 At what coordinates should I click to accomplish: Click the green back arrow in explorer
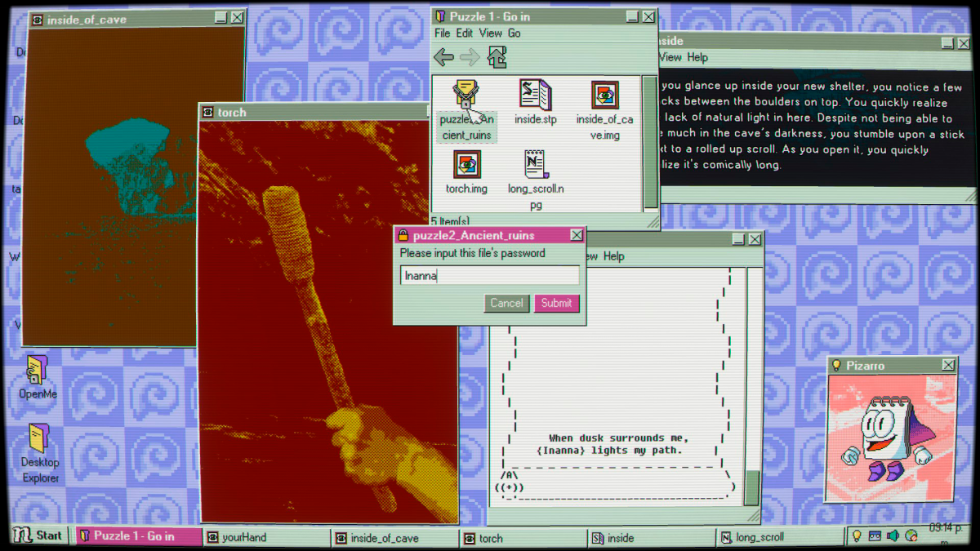(443, 57)
